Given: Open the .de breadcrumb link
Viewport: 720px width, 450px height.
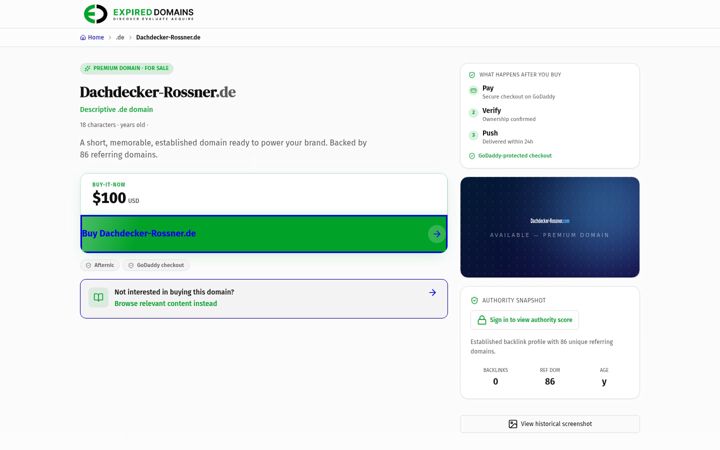Looking at the screenshot, I should click(120, 38).
